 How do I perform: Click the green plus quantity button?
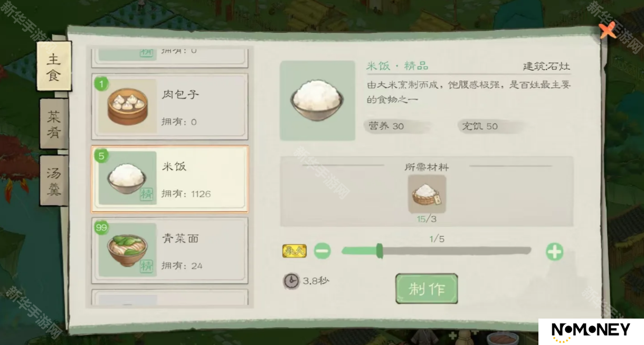click(x=554, y=251)
